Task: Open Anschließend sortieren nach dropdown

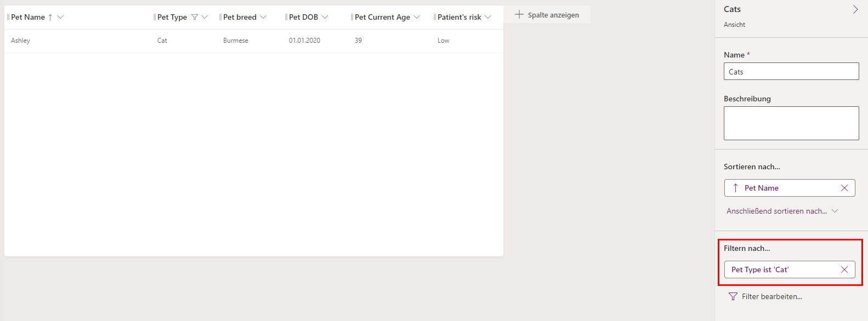Action: pyautogui.click(x=782, y=211)
